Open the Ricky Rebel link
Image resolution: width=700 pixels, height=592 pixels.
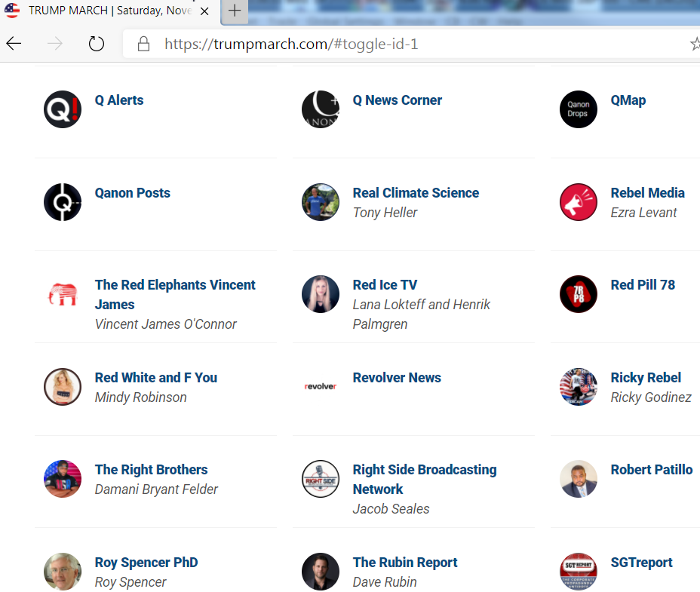(x=646, y=378)
